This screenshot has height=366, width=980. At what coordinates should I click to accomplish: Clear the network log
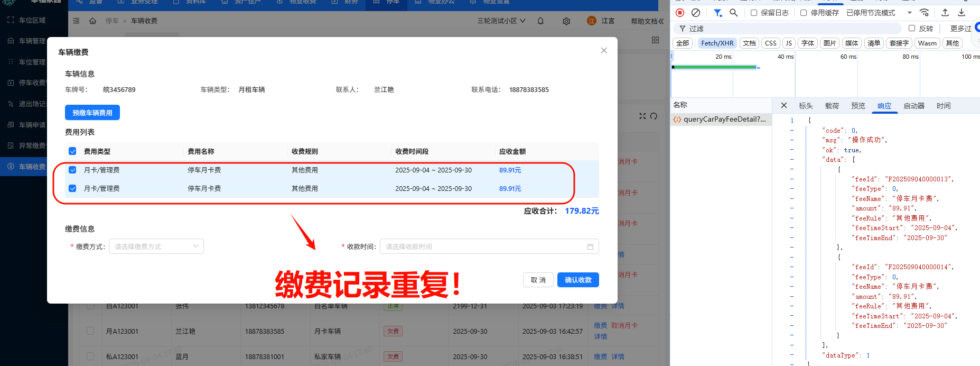tap(696, 13)
